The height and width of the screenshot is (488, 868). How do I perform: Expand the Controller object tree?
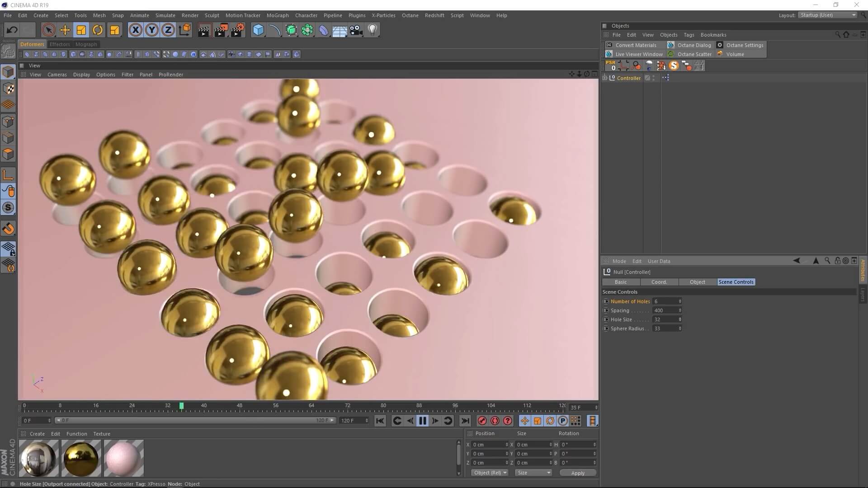[605, 78]
